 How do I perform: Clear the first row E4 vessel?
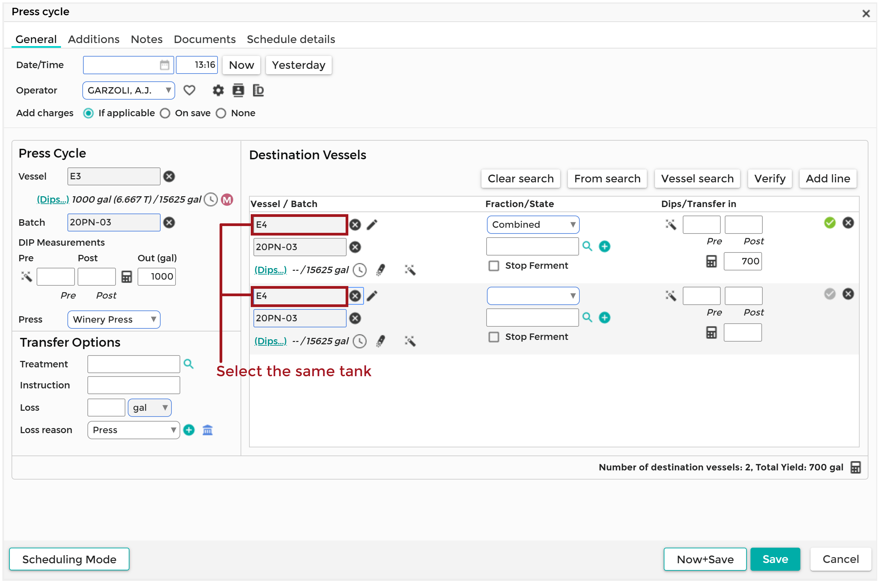tap(355, 225)
